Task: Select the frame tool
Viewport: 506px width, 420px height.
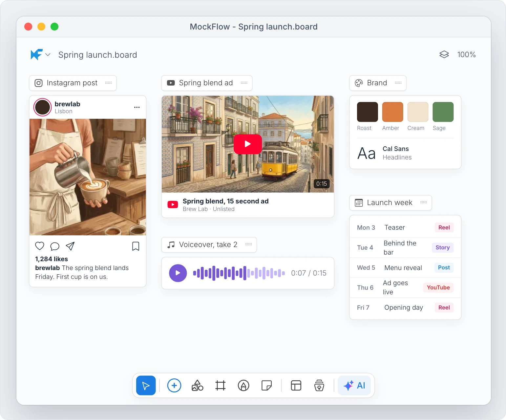Action: 221,386
